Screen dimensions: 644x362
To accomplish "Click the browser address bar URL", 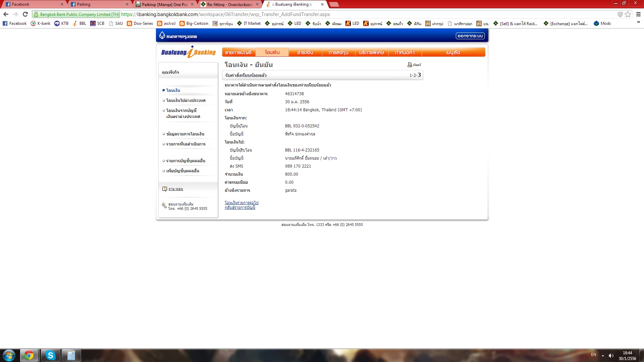I will [225, 14].
